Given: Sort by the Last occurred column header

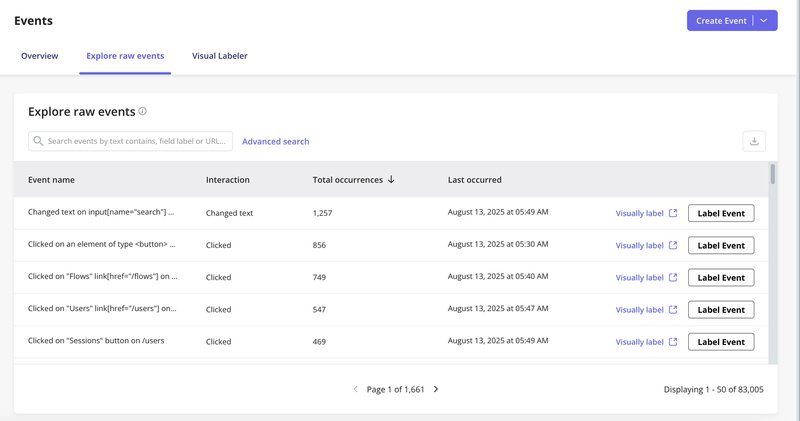Looking at the screenshot, I should point(475,180).
